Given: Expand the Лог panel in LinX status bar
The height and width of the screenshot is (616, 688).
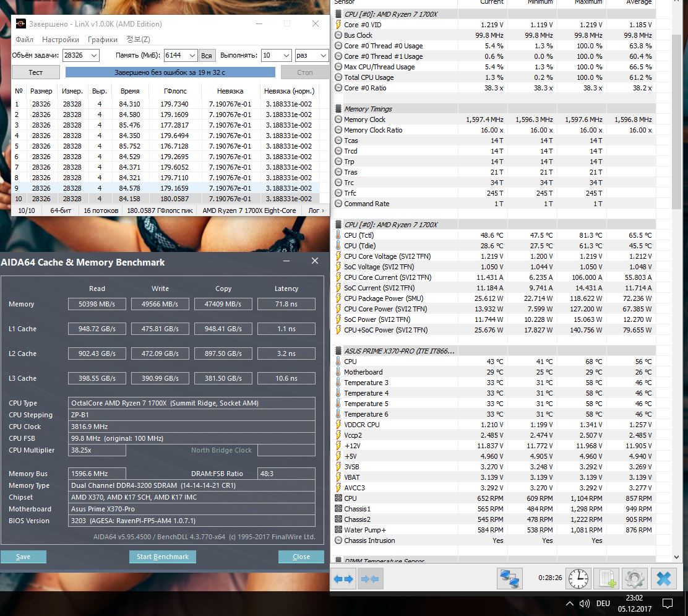Looking at the screenshot, I should click(x=316, y=210).
